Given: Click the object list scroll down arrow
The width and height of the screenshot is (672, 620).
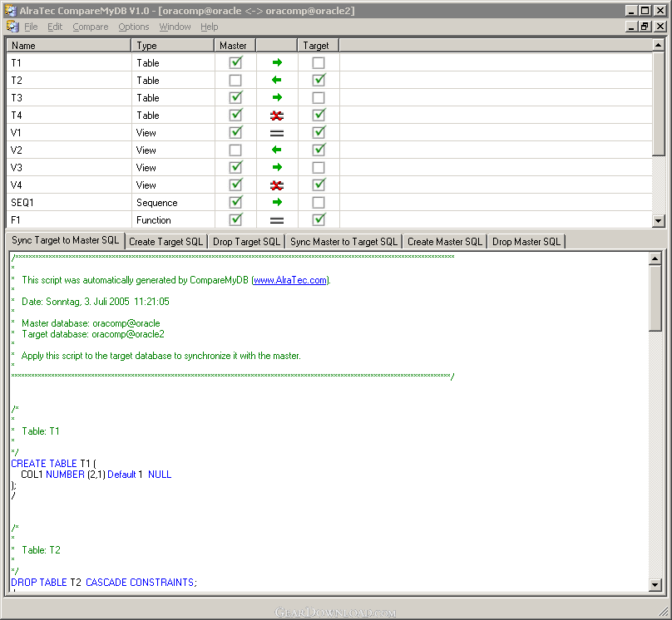Looking at the screenshot, I should click(x=659, y=221).
